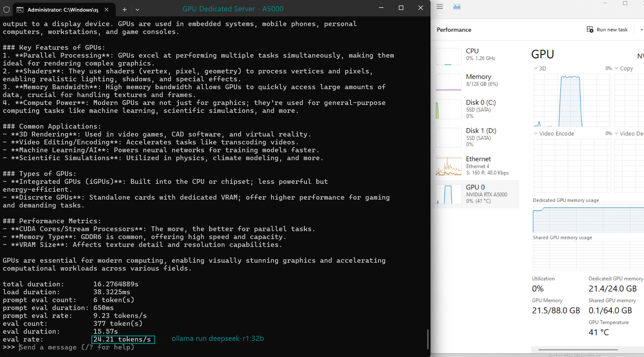This screenshot has height=357, width=644.
Task: Minimize the terminal window
Action: tap(381, 8)
